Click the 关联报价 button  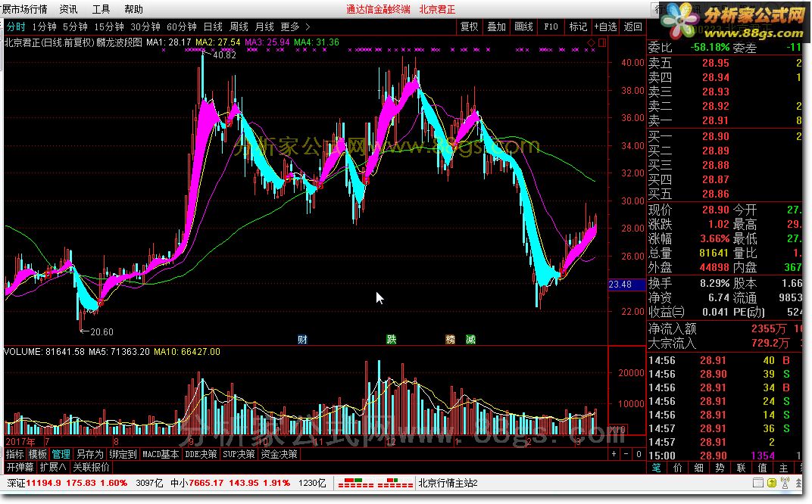click(91, 467)
